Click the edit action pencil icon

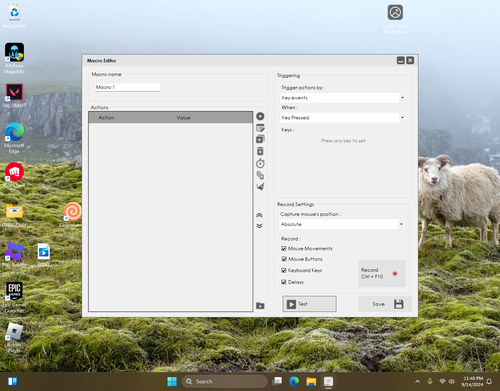pyautogui.click(x=260, y=128)
